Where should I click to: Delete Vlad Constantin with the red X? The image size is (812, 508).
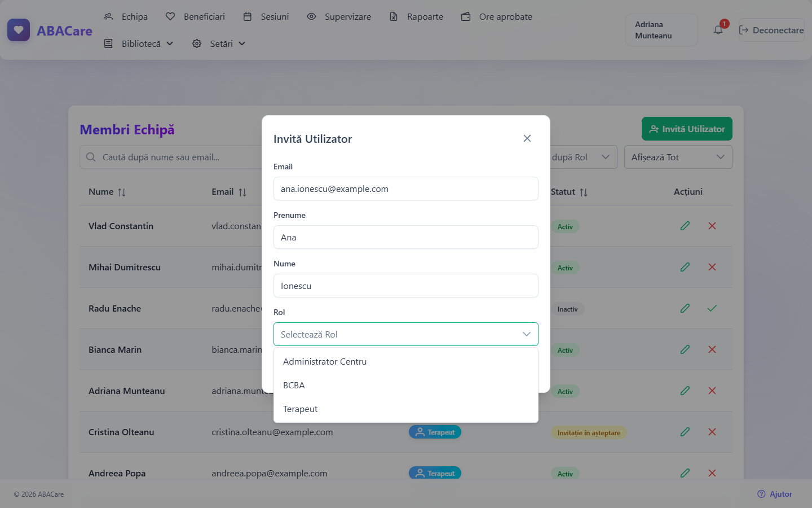pyautogui.click(x=712, y=226)
